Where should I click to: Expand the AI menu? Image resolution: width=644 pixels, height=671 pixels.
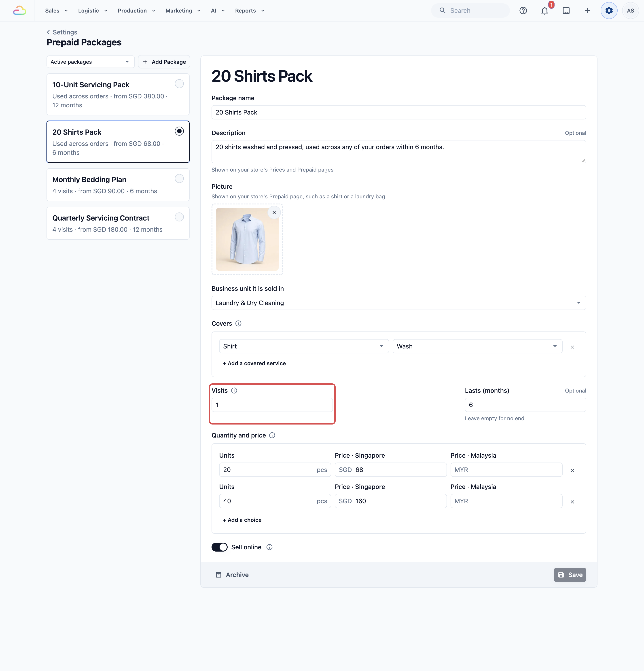pyautogui.click(x=218, y=11)
